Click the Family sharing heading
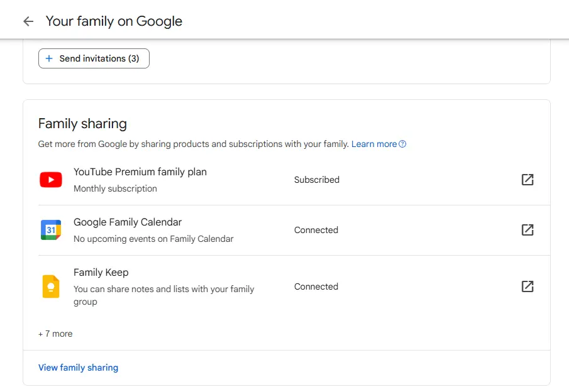The width and height of the screenshot is (569, 392). (x=82, y=124)
